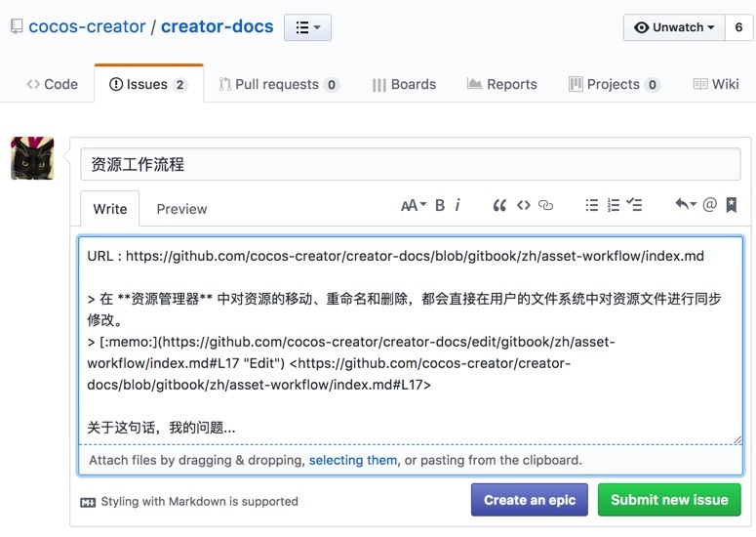Open the Boards tab
The width and height of the screenshot is (756, 537).
pyautogui.click(x=404, y=84)
